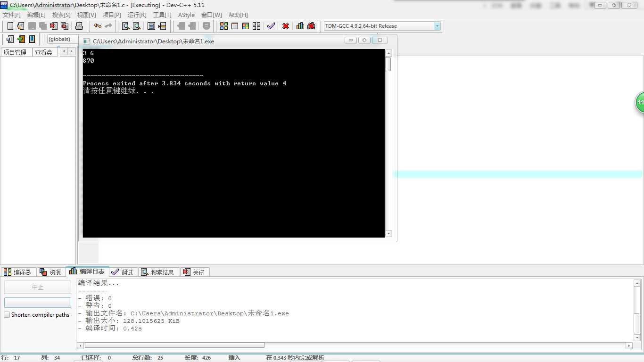
Task: Switch to the 搜索结果 bottom tab
Action: click(158, 272)
